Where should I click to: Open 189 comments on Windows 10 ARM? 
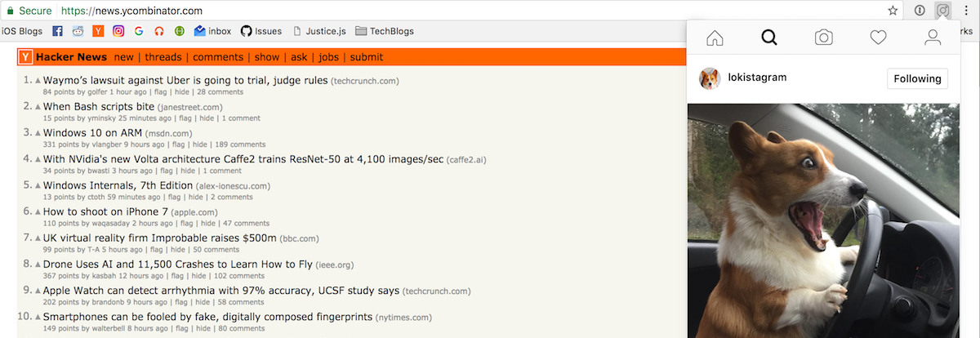coord(240,145)
